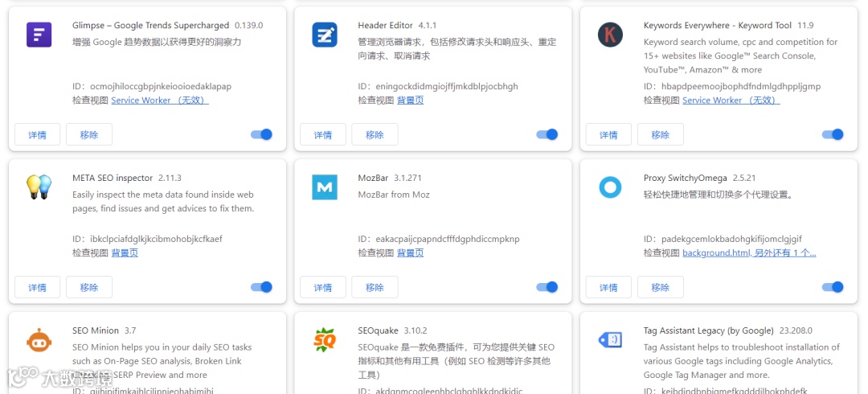
Task: Click the 'MozBar from Moz' description
Action: tap(394, 195)
